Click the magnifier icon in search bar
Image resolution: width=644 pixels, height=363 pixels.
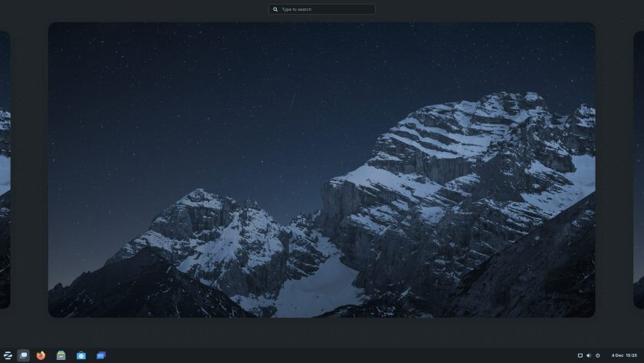[276, 9]
